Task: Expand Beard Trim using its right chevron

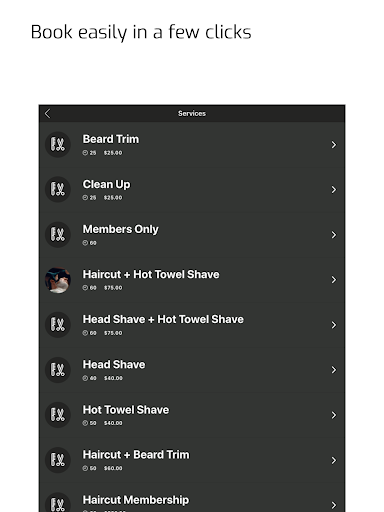Action: 333,145
